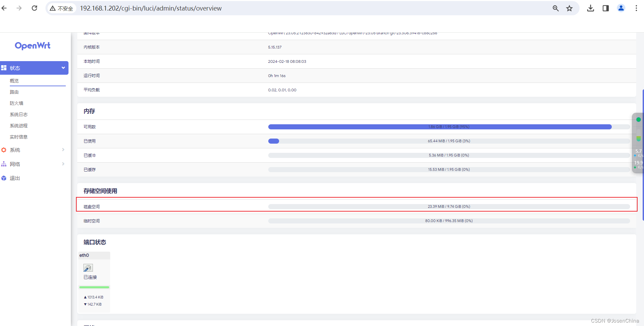This screenshot has width=644, height=326.
Task: Click the green dot on floating widget
Action: click(639, 120)
